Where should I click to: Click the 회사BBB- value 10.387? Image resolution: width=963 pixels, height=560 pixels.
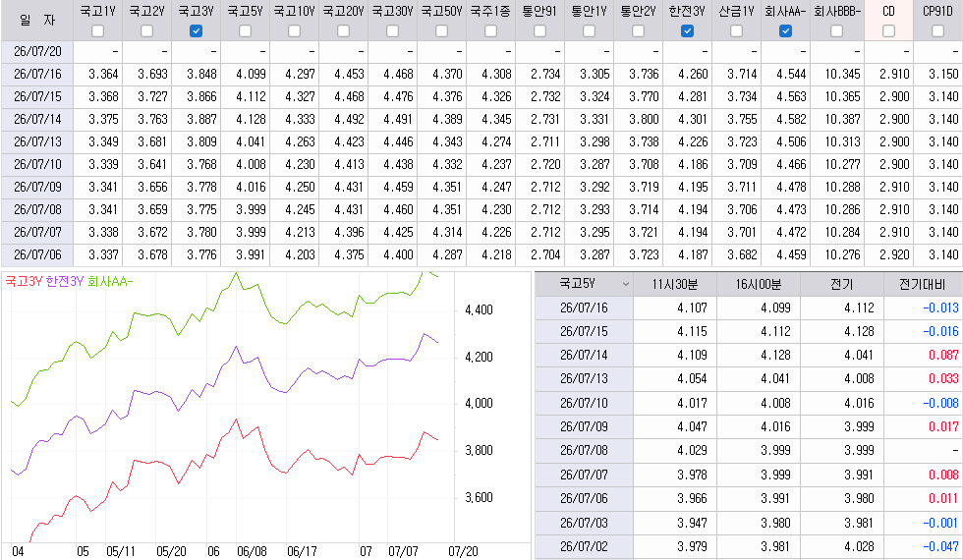pos(843,120)
